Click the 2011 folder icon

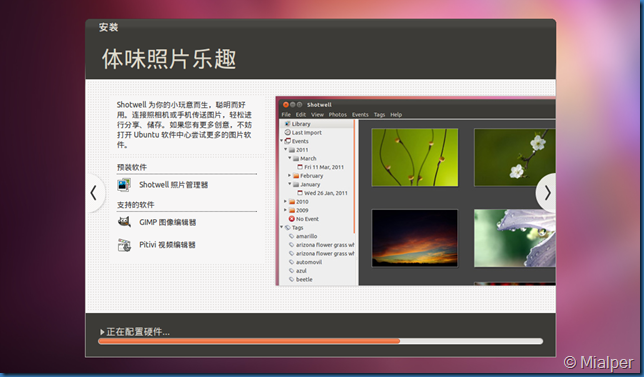tap(292, 150)
